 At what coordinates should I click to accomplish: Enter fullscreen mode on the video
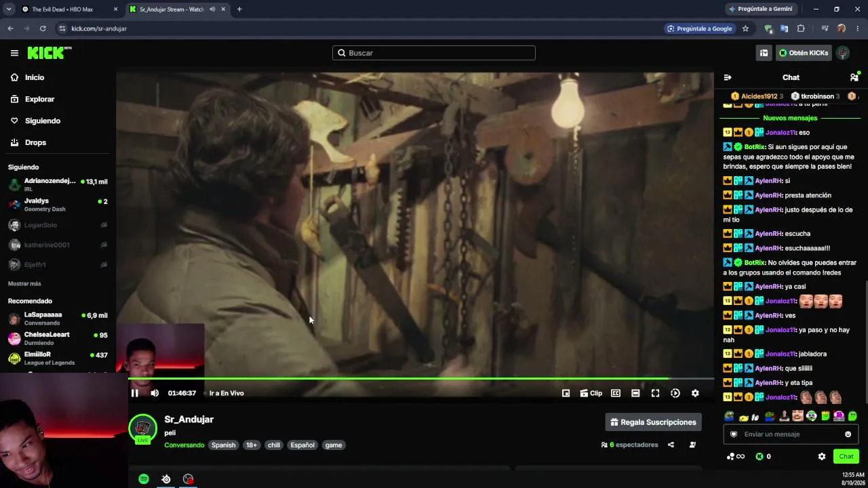click(655, 393)
